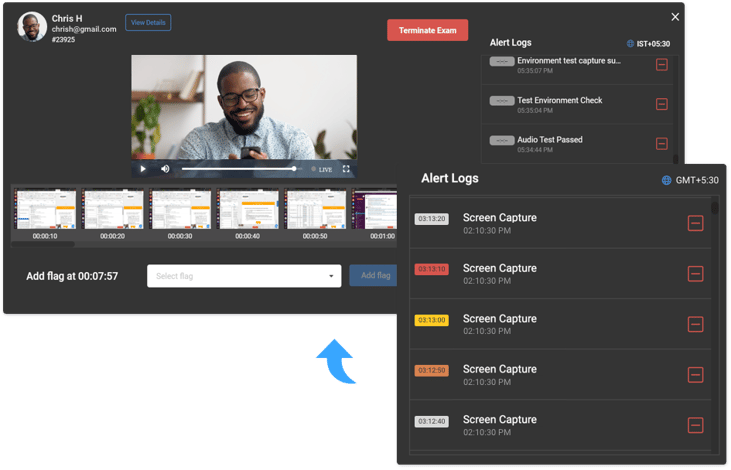Click the GMT+5:30 timezone label
This screenshot has width=731, height=470.
tap(697, 180)
